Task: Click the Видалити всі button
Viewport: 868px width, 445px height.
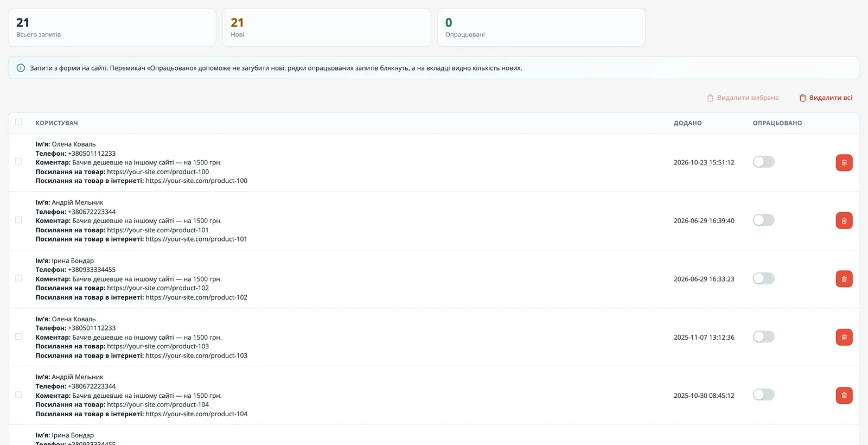Action: (825, 98)
